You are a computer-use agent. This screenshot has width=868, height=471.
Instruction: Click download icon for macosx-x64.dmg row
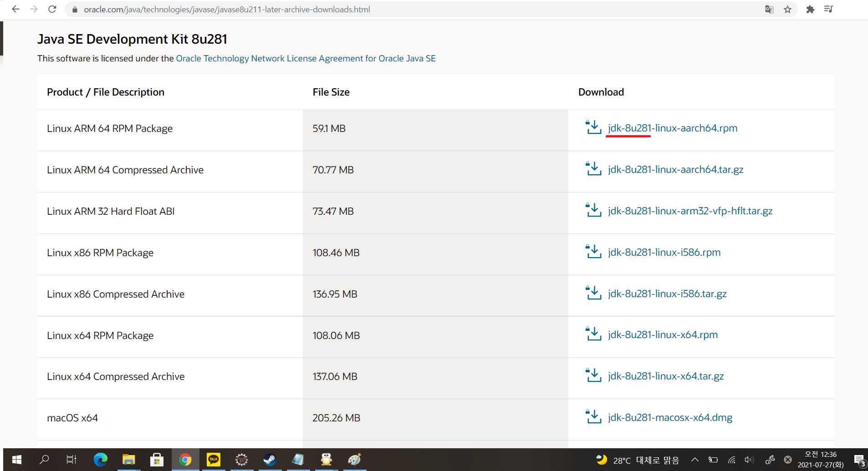pyautogui.click(x=594, y=417)
